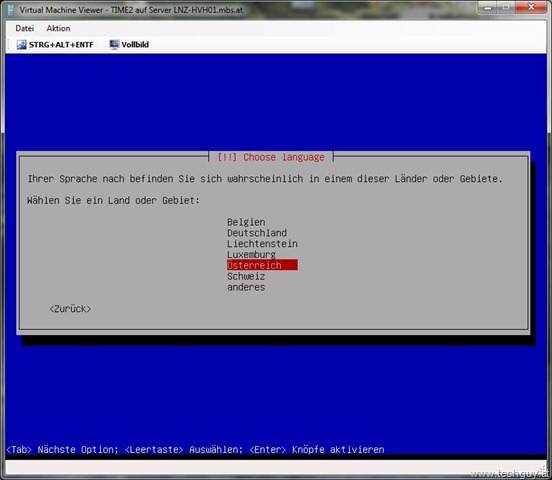Open the Aktion menu
The width and height of the screenshot is (552, 480).
click(58, 28)
